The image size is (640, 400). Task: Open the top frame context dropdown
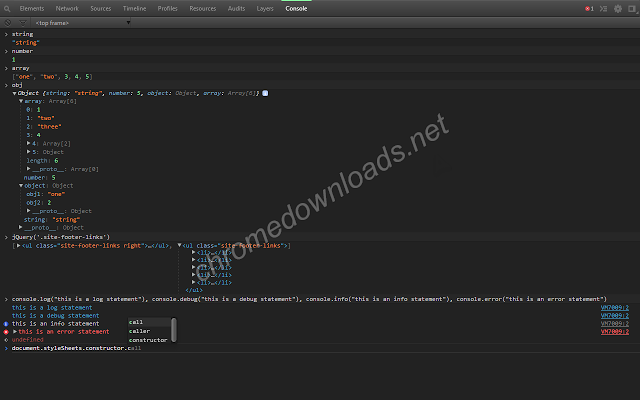(82, 23)
